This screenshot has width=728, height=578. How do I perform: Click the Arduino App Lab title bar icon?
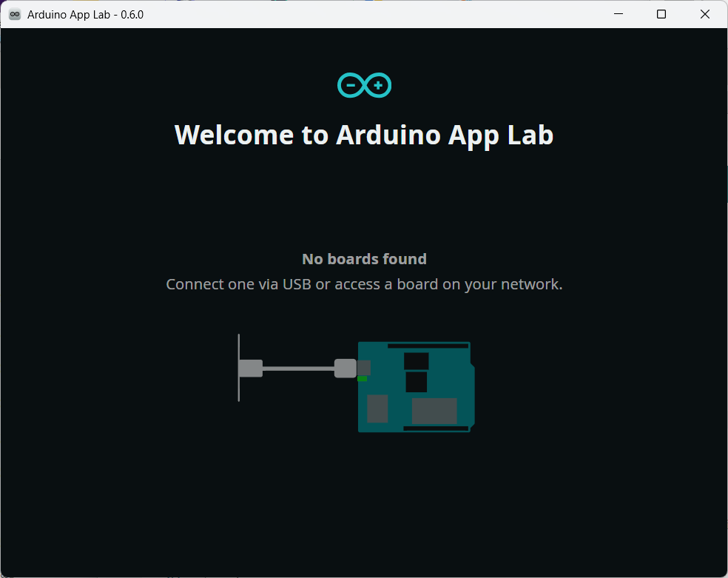pos(15,14)
